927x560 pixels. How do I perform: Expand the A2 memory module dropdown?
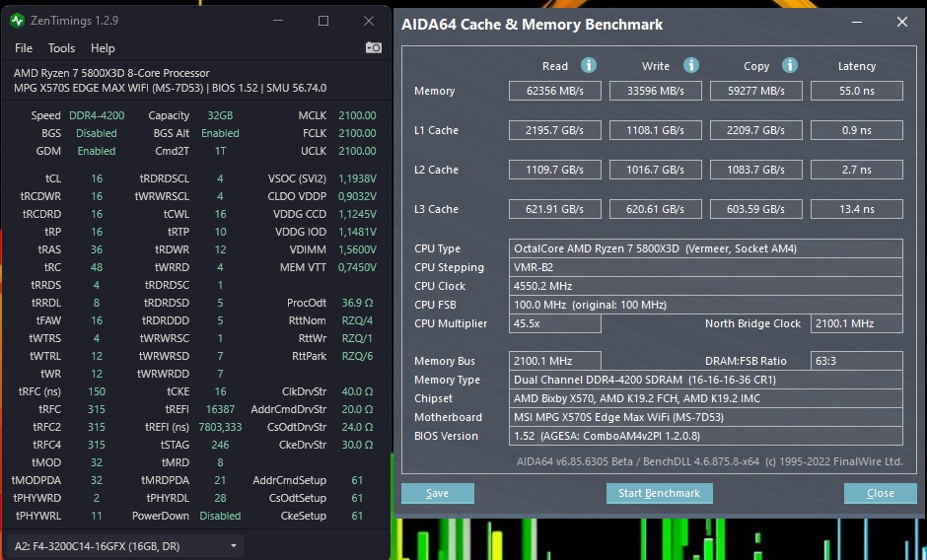click(x=124, y=546)
